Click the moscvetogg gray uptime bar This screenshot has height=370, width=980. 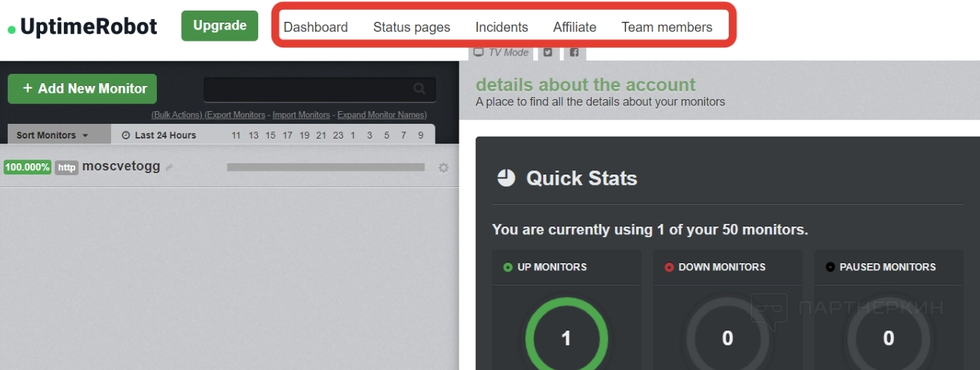point(326,167)
